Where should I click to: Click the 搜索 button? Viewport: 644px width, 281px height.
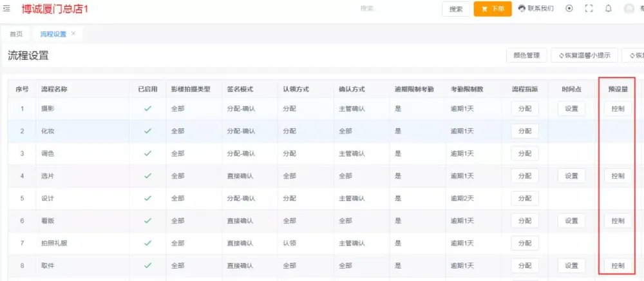pyautogui.click(x=455, y=9)
